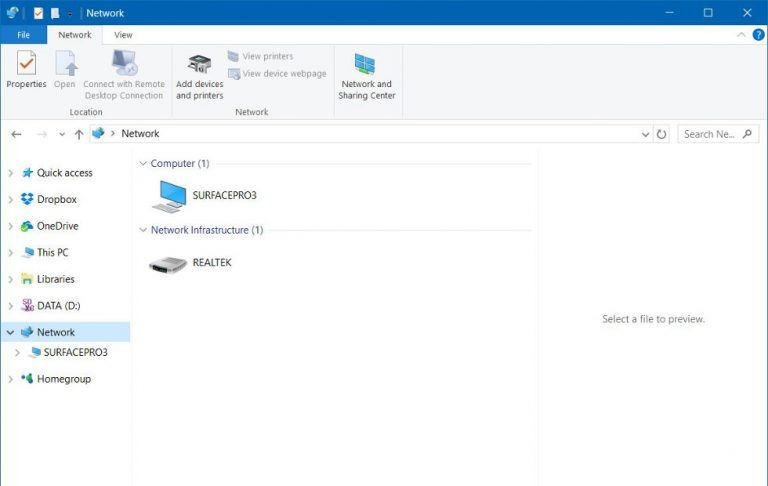Click View device webpage
Viewport: 768px width, 486px height.
click(277, 73)
